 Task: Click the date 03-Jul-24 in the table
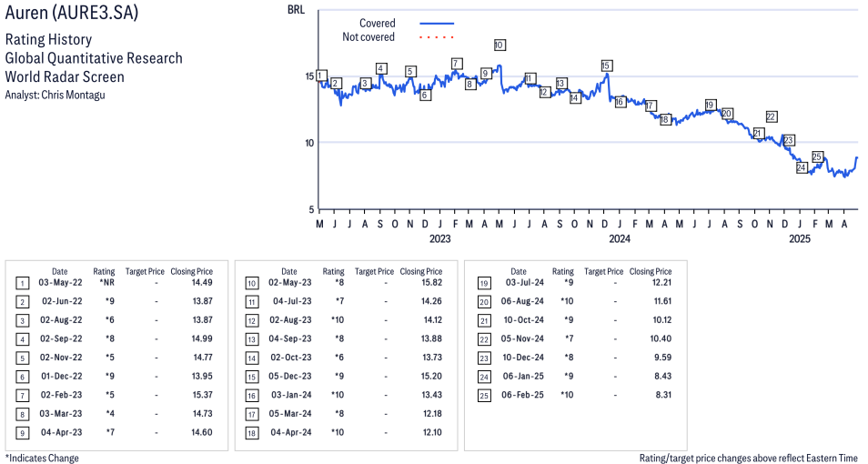click(525, 282)
